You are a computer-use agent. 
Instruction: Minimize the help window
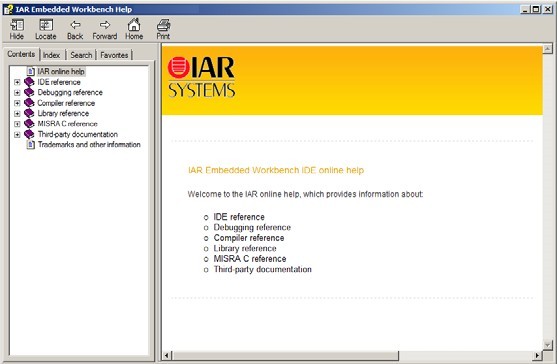point(526,10)
